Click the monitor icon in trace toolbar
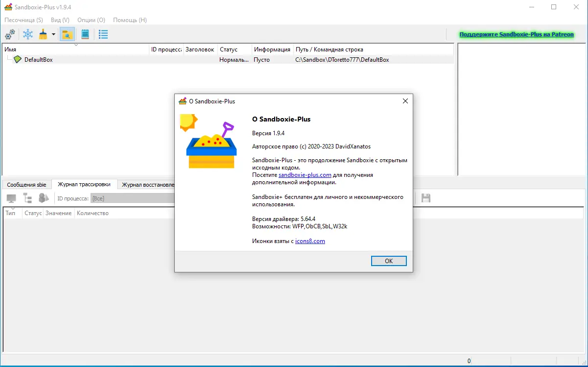The image size is (588, 367). 11,198
